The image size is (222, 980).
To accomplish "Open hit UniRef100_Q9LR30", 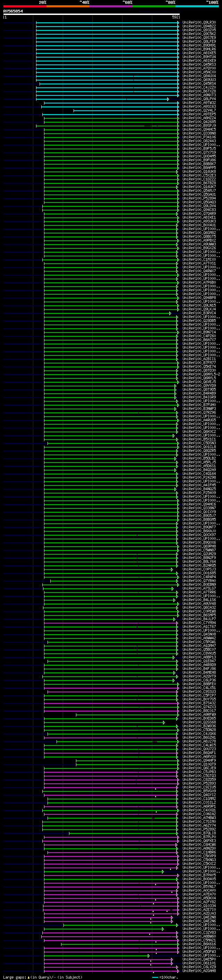I will 199,23.
